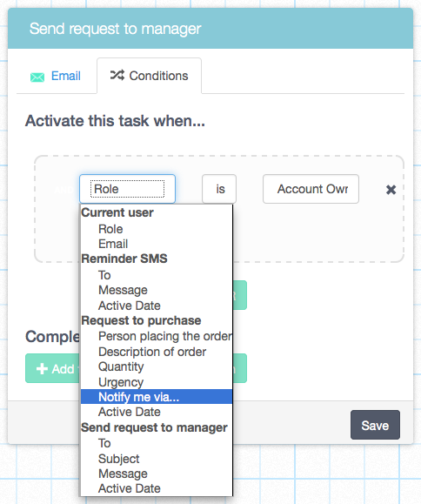Click the green envelope Email icon
Screen dimensions: 421x504
coord(37,77)
